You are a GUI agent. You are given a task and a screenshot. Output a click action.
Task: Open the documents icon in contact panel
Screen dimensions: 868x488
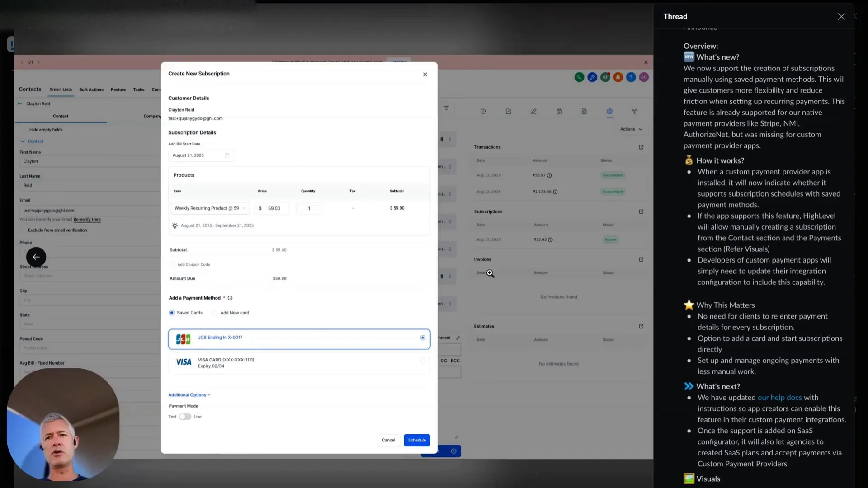point(584,112)
